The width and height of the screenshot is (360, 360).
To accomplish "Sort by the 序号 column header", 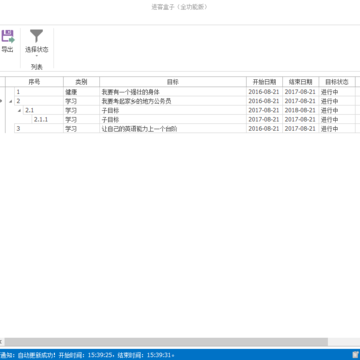I will [34, 82].
